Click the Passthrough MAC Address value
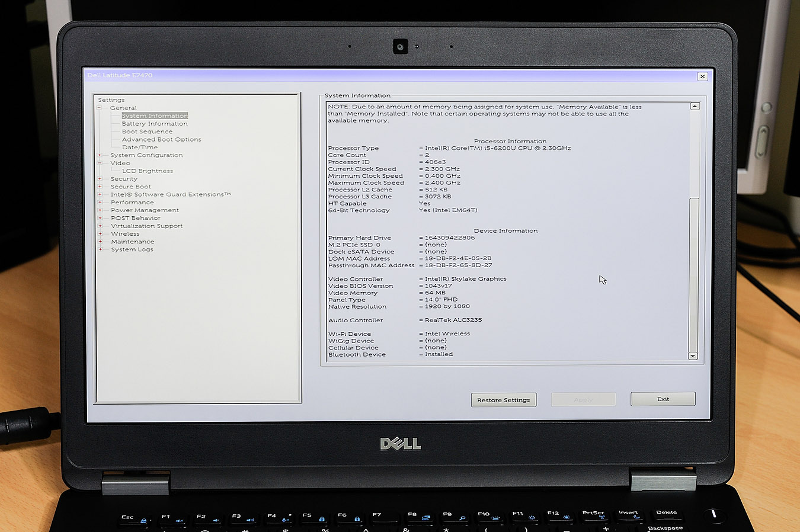The image size is (800, 532). [x=459, y=265]
